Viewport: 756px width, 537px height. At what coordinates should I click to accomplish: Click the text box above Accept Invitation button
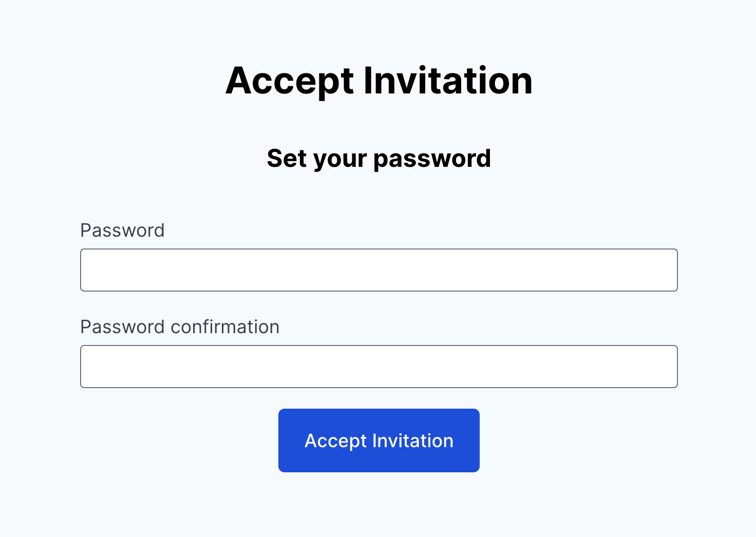[x=379, y=367]
